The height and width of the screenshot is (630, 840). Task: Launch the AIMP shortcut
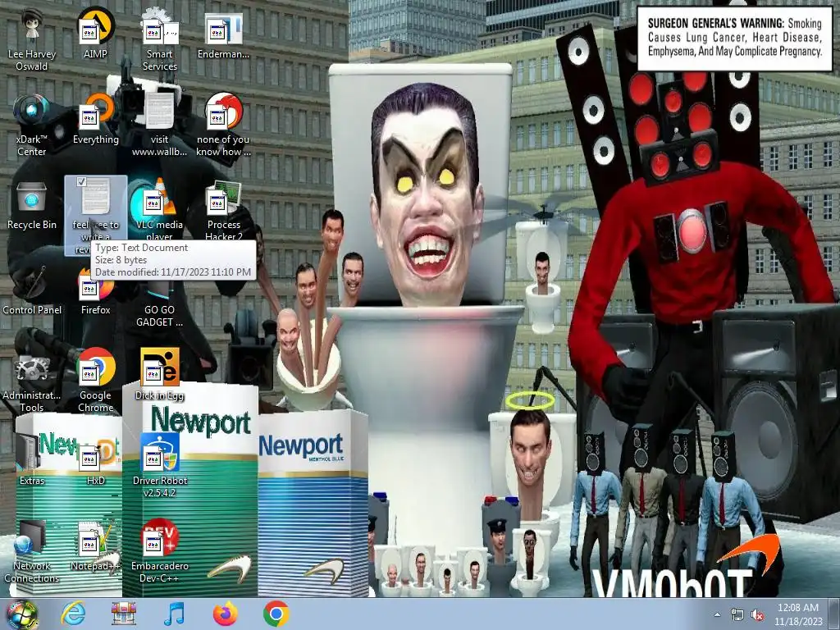click(95, 34)
